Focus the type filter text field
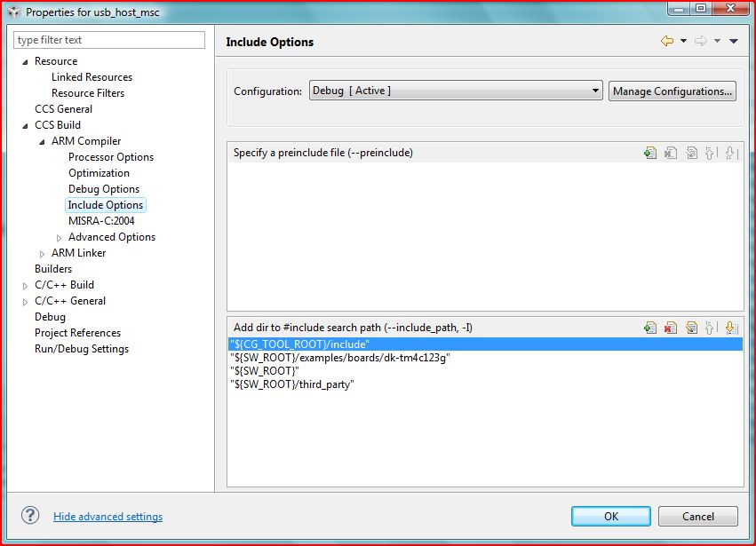This screenshot has height=546, width=756. tap(109, 40)
